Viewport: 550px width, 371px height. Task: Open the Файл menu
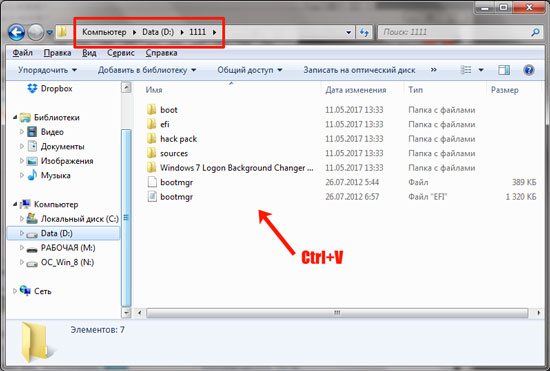pos(22,53)
